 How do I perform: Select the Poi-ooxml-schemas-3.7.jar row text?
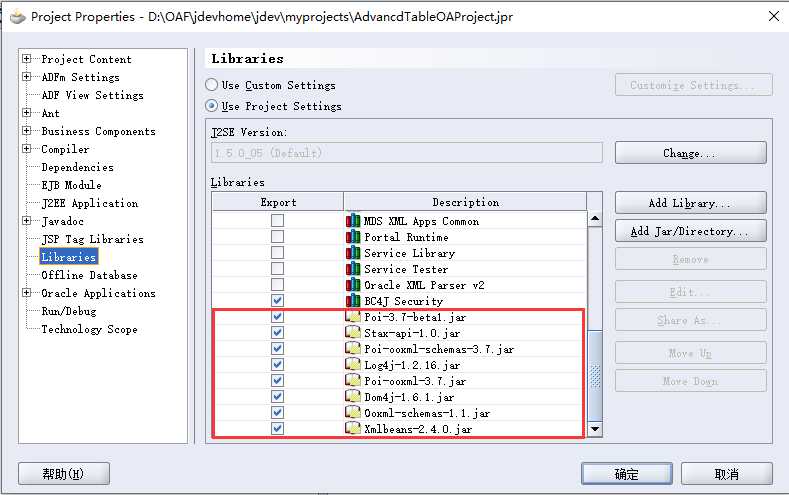(x=439, y=349)
